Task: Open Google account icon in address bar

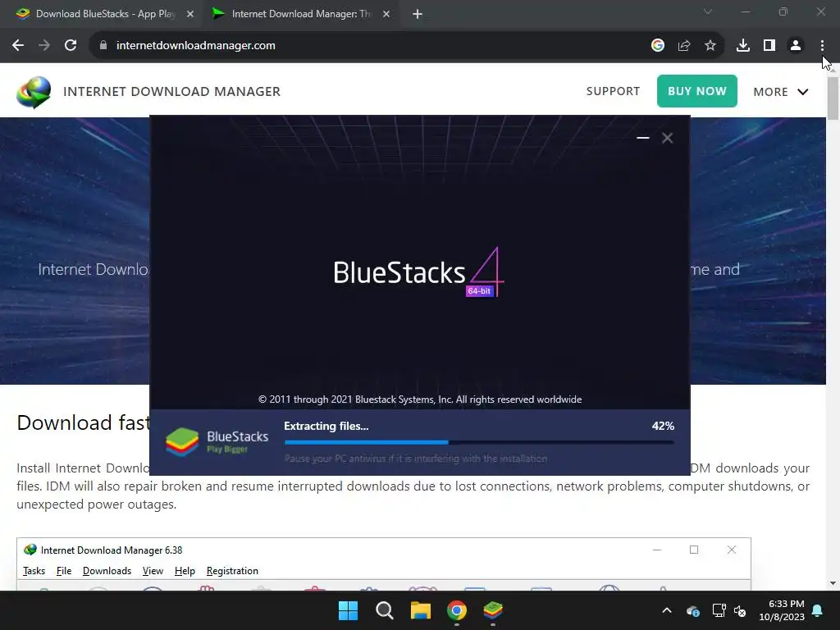Action: coord(658,46)
